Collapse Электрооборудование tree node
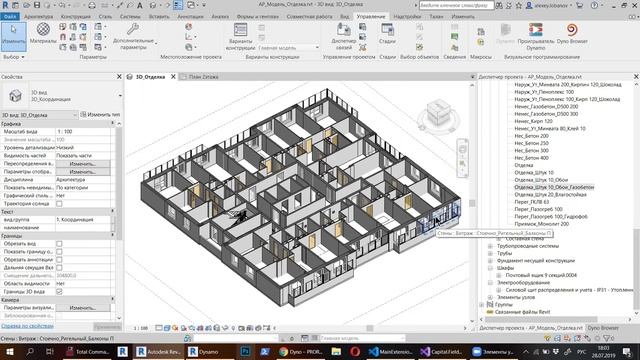Viewport: 640px width, 360px height. point(490,282)
